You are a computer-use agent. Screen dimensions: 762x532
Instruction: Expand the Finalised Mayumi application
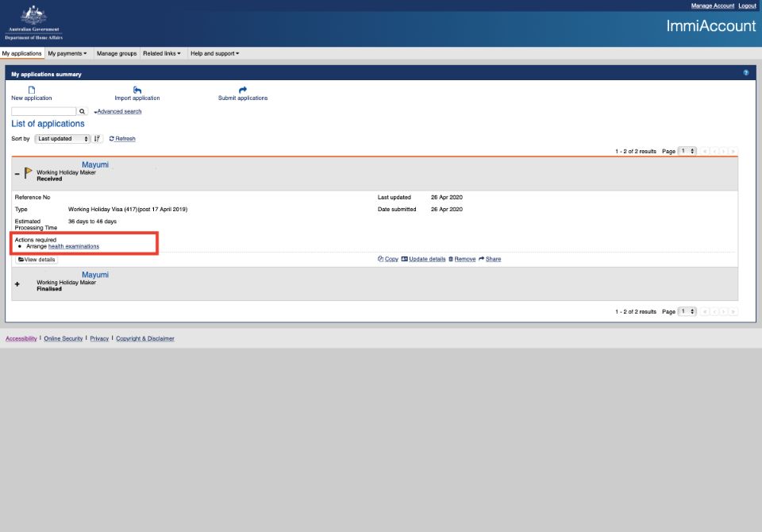click(17, 284)
